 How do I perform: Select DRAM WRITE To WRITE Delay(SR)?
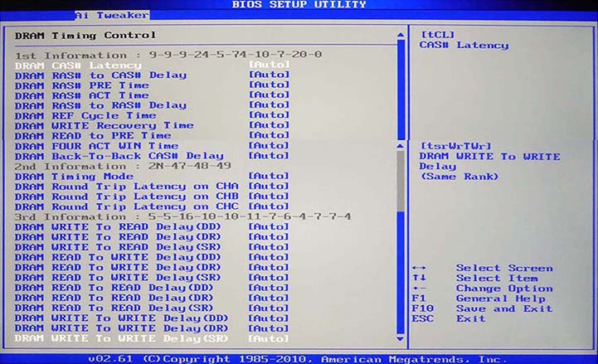[152, 338]
